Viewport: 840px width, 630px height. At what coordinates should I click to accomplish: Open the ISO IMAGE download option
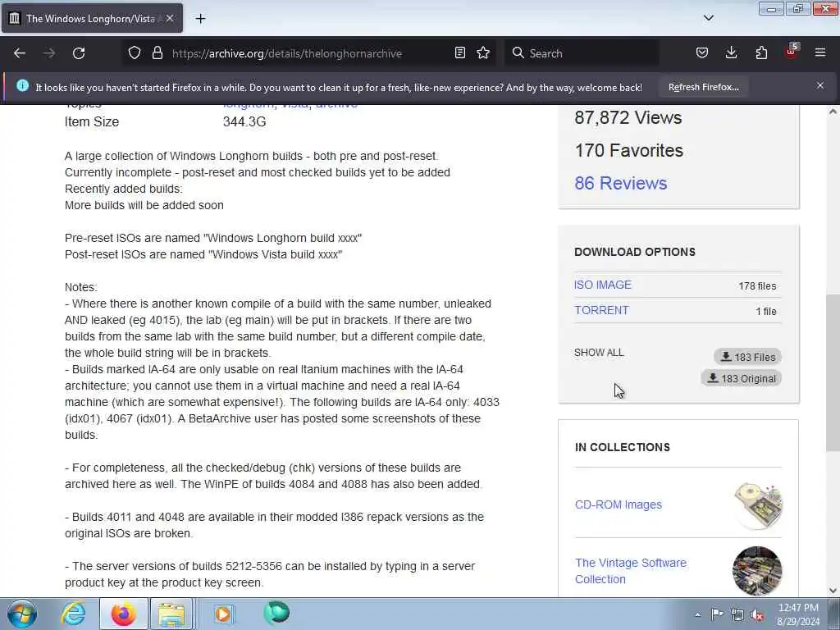(x=603, y=285)
